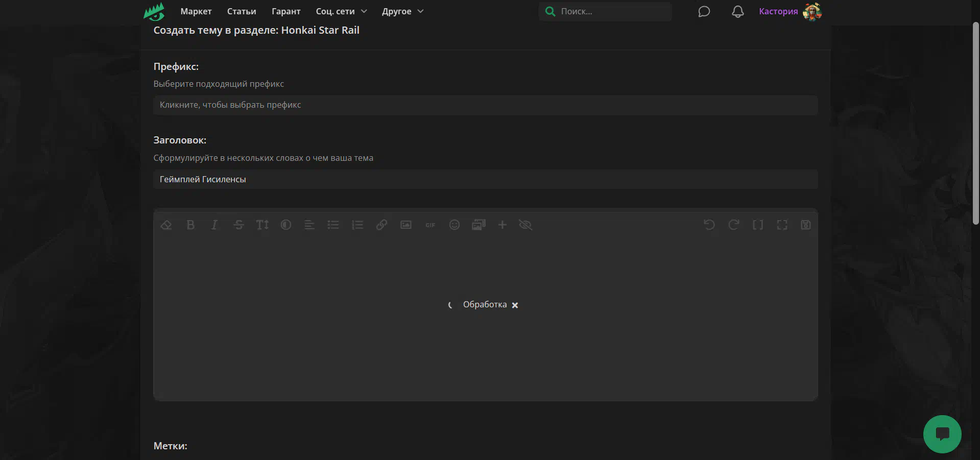980x460 pixels.
Task: Open the site logo home page
Action: [154, 11]
